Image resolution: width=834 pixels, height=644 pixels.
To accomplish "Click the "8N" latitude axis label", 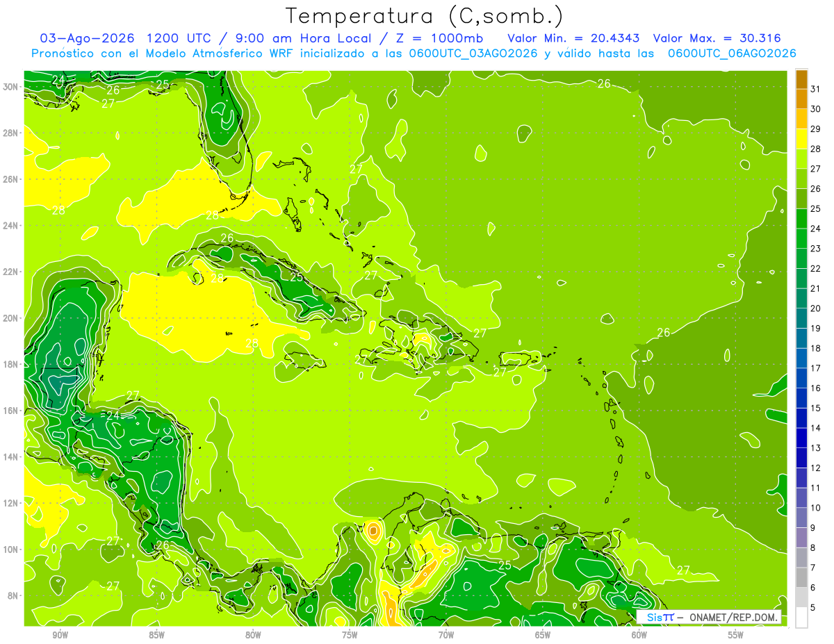I will click(x=14, y=595).
